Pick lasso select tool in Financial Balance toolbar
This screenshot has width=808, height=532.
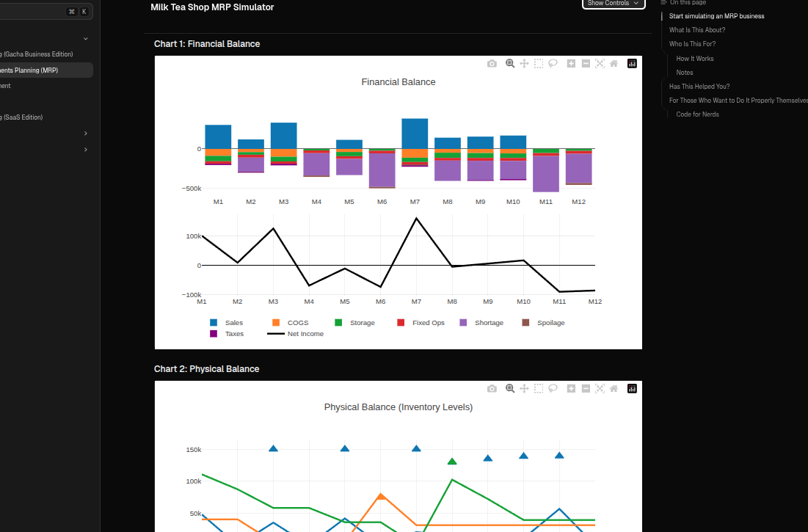click(x=553, y=64)
